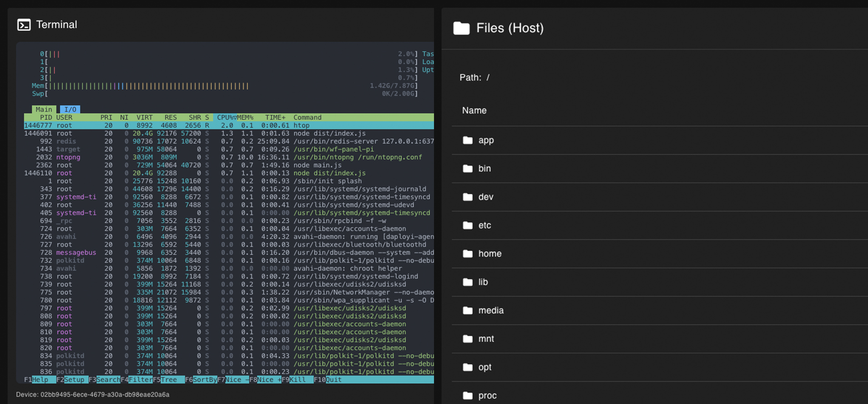868x404 pixels.
Task: Click the lib folder icon
Action: [x=468, y=282]
